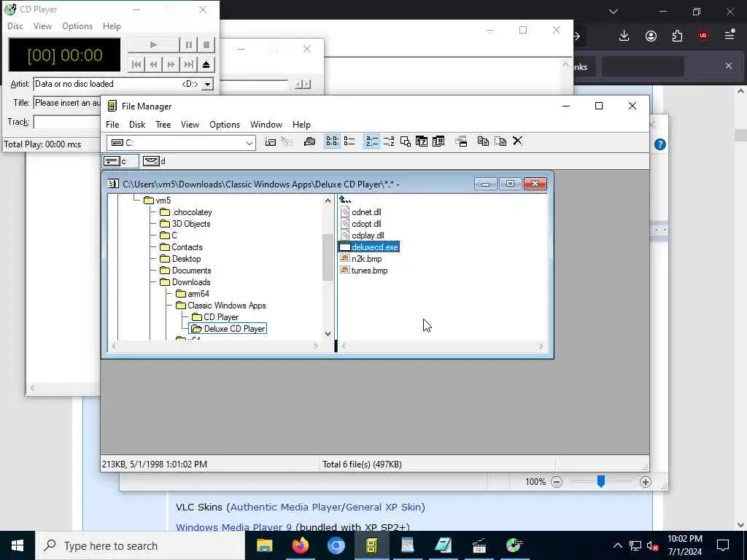
Task: Switch to all file details view icon
Action: pyautogui.click(x=349, y=141)
